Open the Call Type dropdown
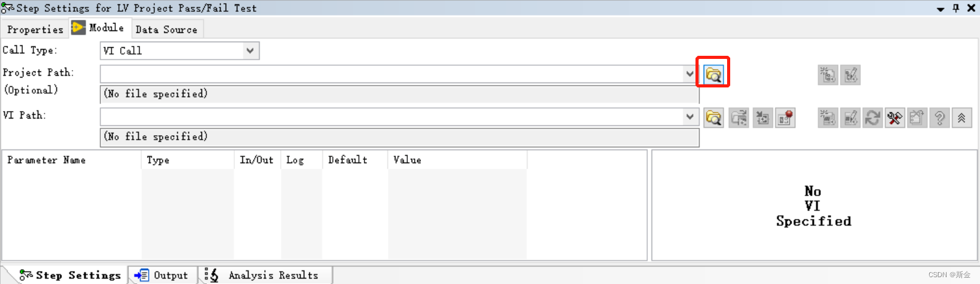This screenshot has height=284, width=980. tap(250, 51)
